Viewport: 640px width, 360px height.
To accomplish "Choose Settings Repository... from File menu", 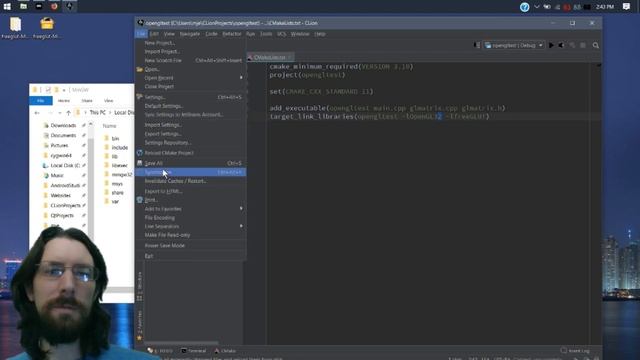I will pos(191,143).
